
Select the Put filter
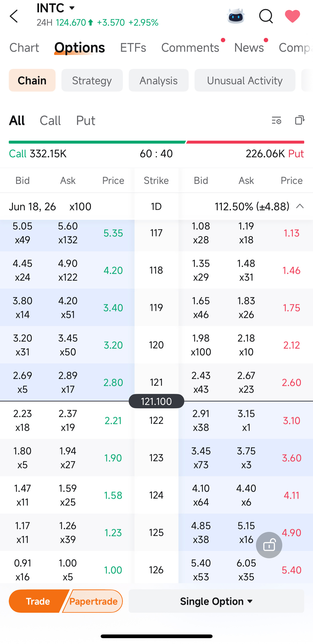[x=86, y=120]
